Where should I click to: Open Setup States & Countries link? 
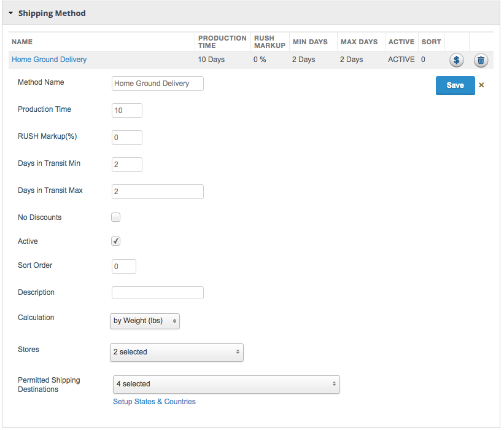coord(154,402)
